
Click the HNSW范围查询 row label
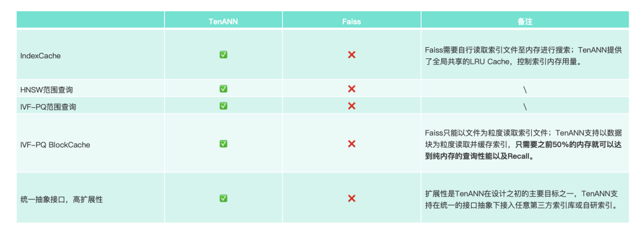[x=51, y=89]
